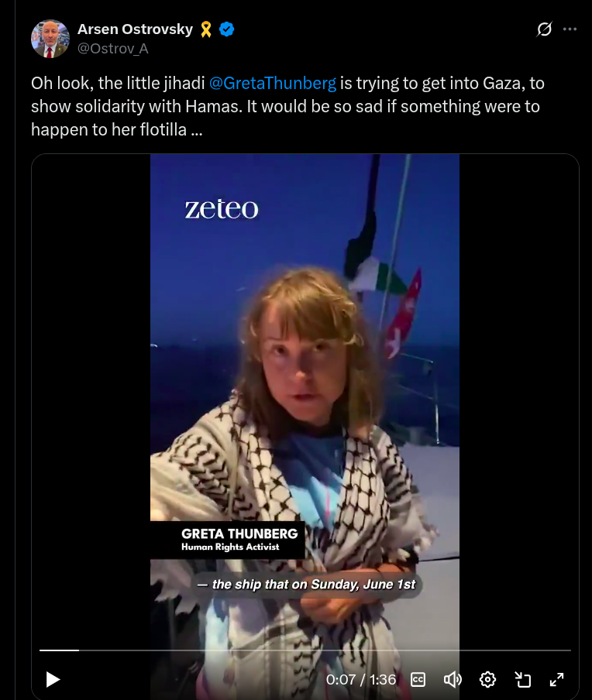Screen dimensions: 592x700
Task: Click the video timestamp 0:07 / 1:36
Action: click(x=361, y=679)
